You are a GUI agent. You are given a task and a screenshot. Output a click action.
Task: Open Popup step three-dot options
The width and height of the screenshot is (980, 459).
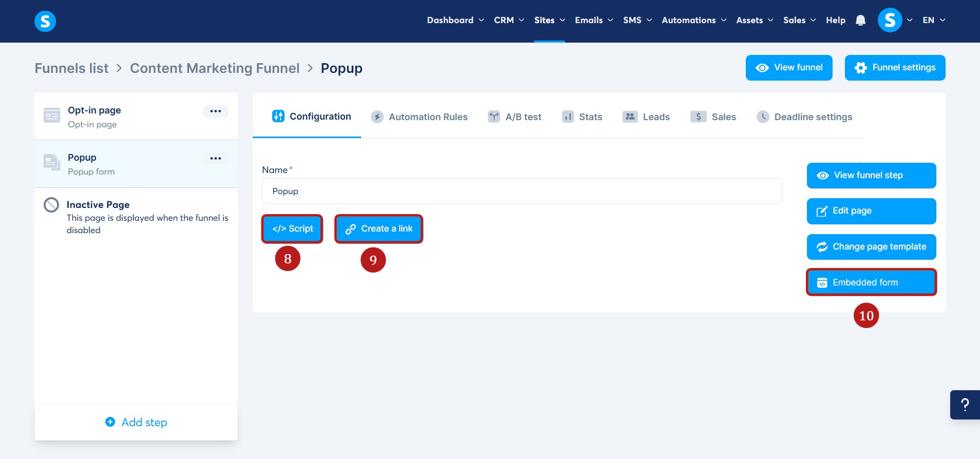click(216, 158)
